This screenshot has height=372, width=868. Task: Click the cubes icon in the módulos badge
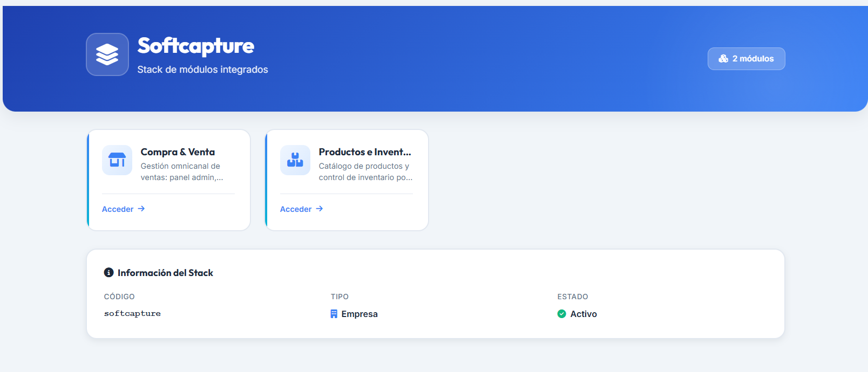point(723,59)
